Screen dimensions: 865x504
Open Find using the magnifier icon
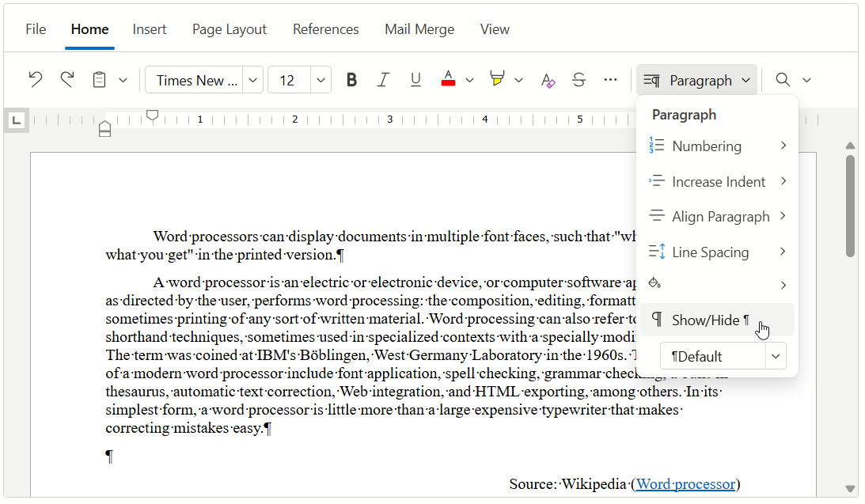[782, 79]
